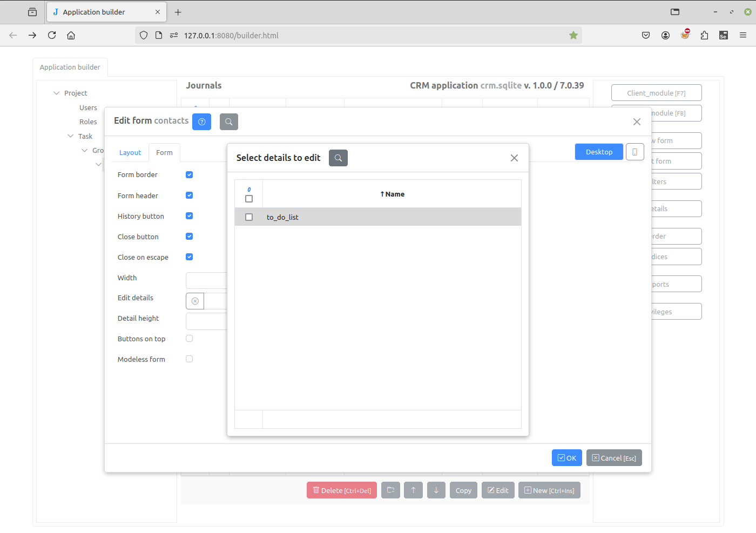
Task: Open the browser extensions icon
Action: pos(704,35)
